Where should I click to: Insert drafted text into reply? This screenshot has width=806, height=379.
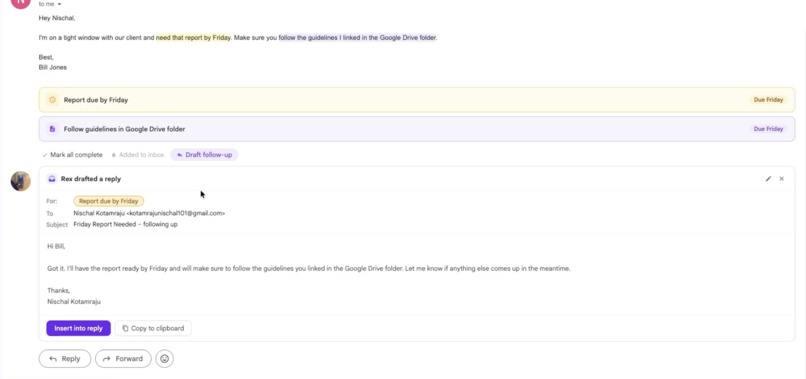[79, 328]
